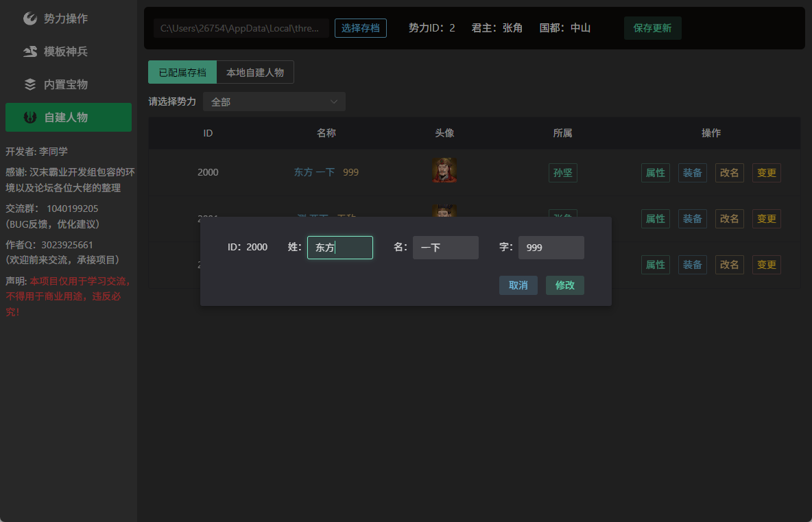
Task: Click the 字 input field containing 999
Action: 551,248
